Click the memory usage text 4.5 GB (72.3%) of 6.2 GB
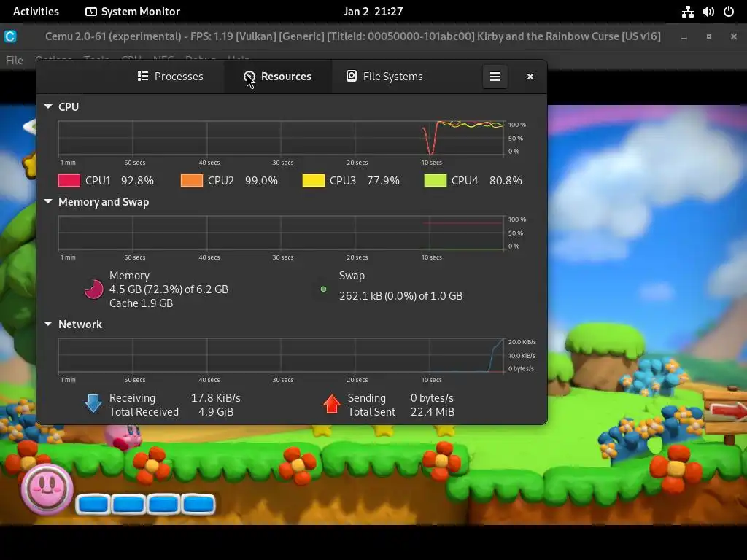 pos(169,289)
